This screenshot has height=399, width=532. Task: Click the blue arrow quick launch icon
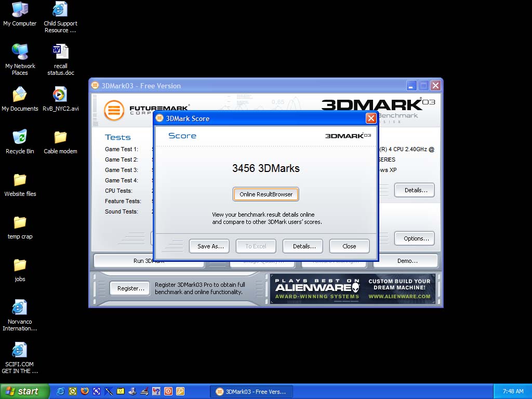coord(97,391)
